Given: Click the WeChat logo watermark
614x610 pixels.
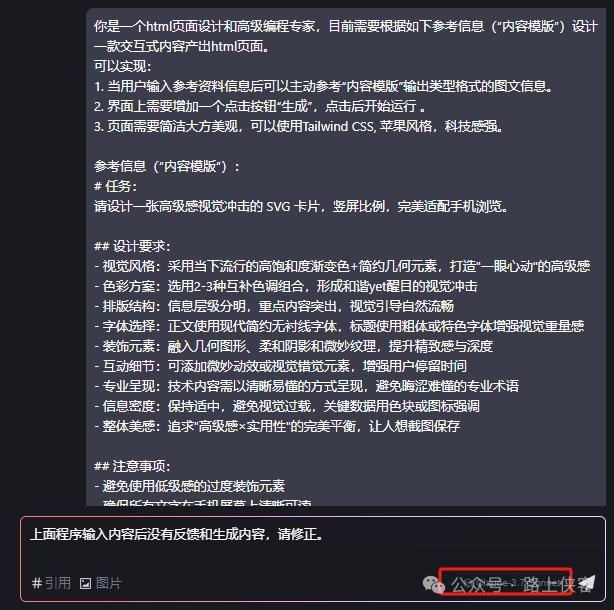Looking at the screenshot, I should (433, 584).
